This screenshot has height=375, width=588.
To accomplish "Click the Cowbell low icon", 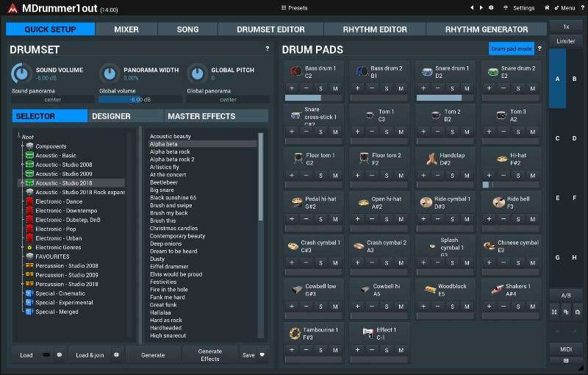I will 297,290.
